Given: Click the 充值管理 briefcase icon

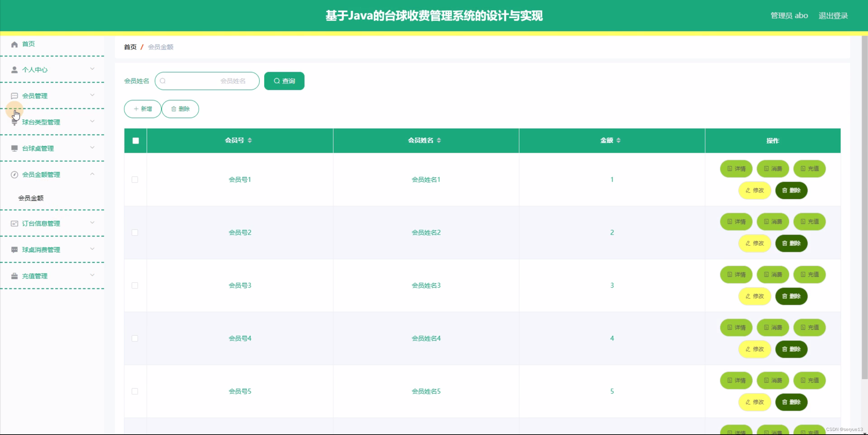Looking at the screenshot, I should [14, 276].
